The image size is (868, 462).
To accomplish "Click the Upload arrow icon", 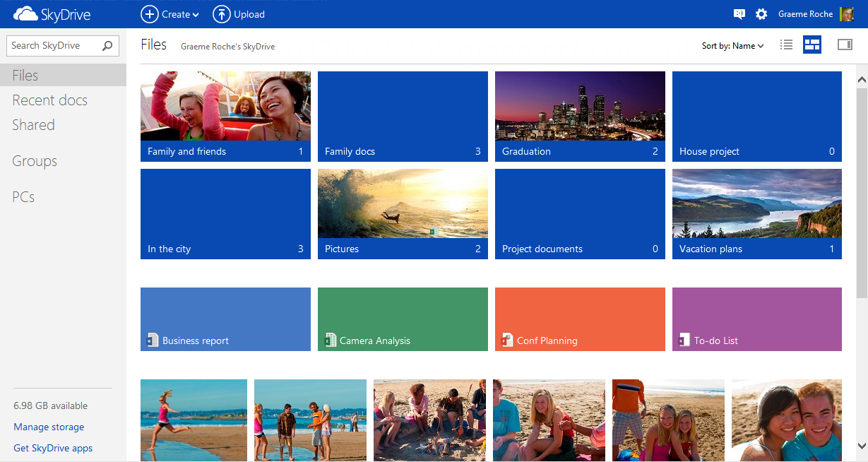I will (x=221, y=14).
